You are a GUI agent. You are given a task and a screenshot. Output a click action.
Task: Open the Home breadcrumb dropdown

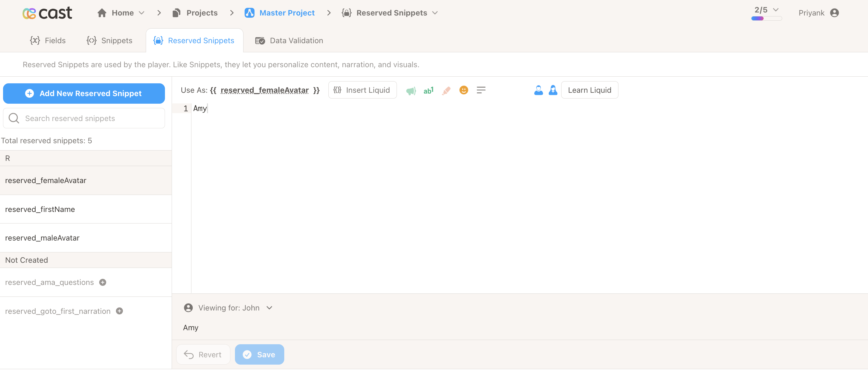coord(141,13)
